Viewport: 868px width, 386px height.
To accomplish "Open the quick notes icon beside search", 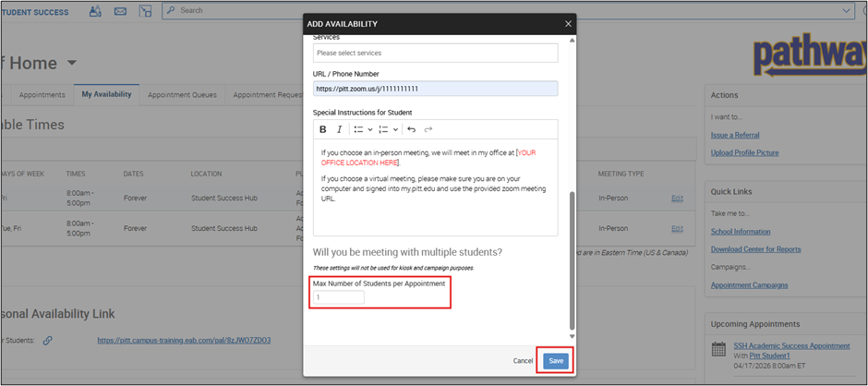I will pyautogui.click(x=145, y=10).
